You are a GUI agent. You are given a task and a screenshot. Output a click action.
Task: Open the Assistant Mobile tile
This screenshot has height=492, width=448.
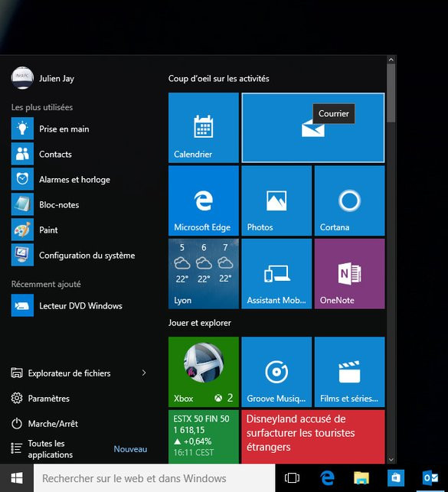(x=276, y=274)
